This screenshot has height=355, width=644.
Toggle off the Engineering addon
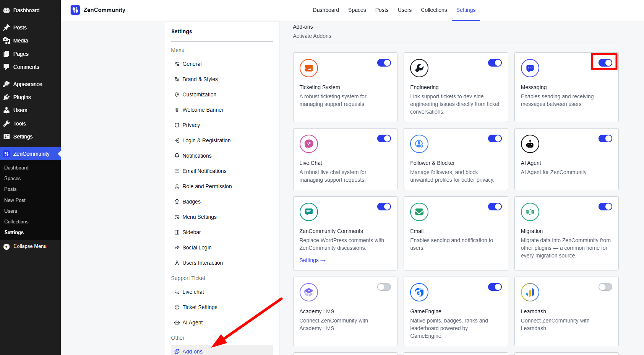pyautogui.click(x=495, y=63)
